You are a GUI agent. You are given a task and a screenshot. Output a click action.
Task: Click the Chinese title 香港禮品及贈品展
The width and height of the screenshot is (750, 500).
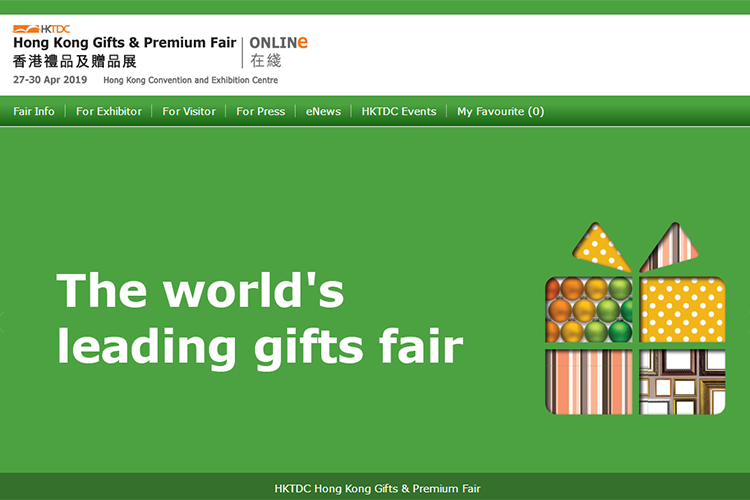(75, 62)
